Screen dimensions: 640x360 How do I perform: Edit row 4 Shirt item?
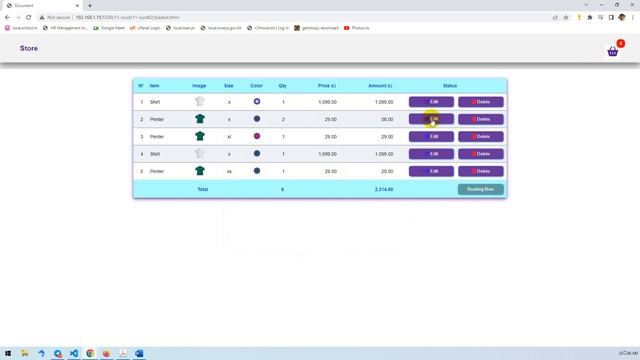coord(431,154)
